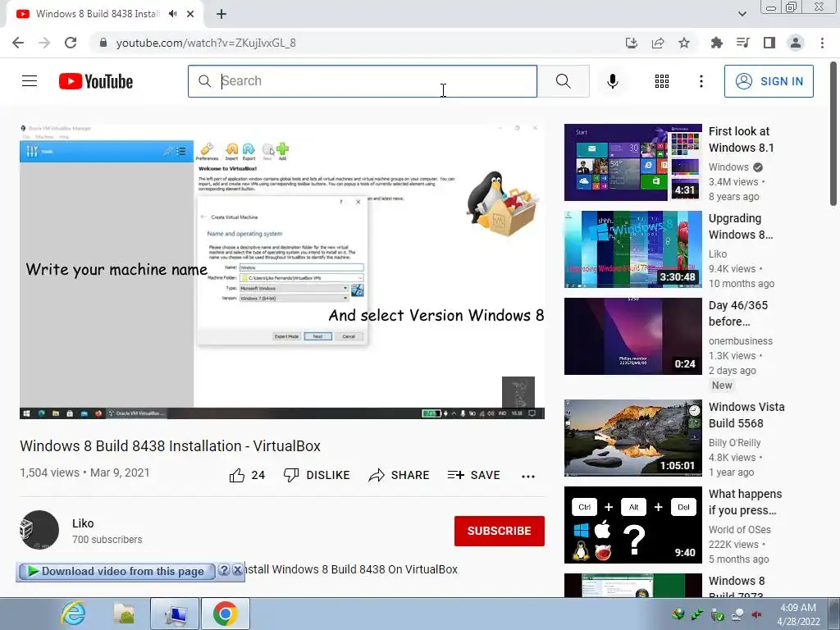Click the YouTube logo
This screenshot has height=630, width=840.
(96, 81)
